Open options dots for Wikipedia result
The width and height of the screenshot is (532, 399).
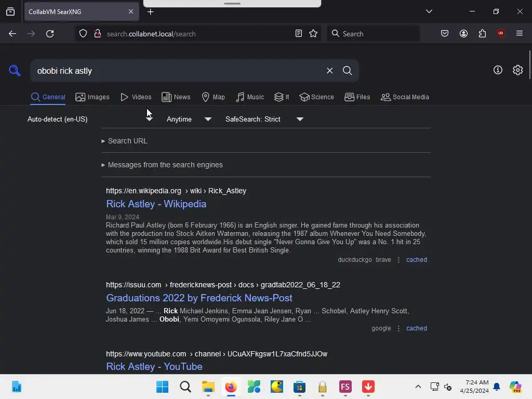tap(398, 260)
